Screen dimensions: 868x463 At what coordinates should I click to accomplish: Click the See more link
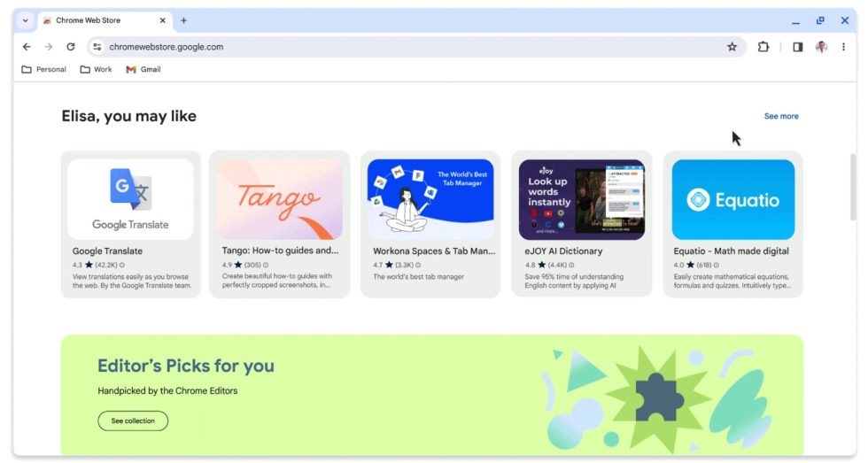coord(781,116)
